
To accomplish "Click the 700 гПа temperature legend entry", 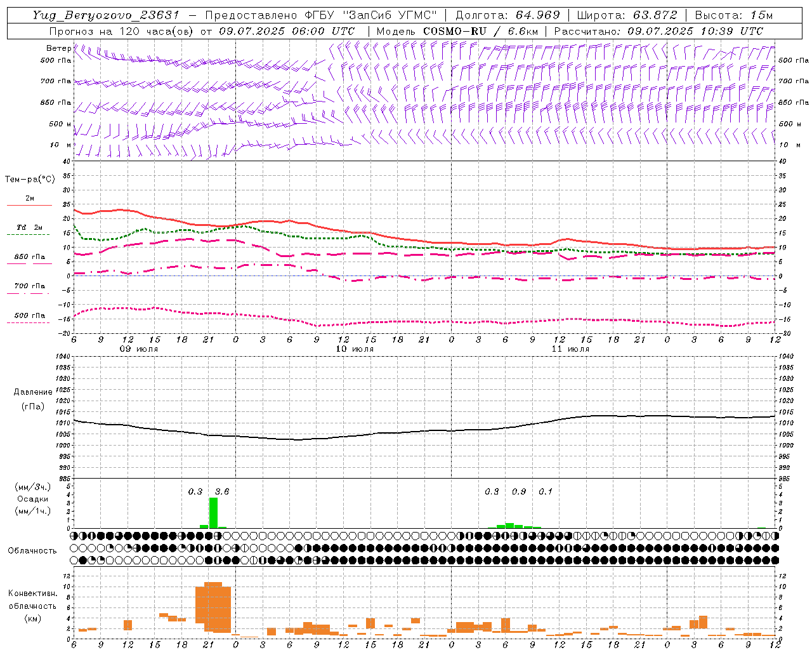I will (29, 286).
